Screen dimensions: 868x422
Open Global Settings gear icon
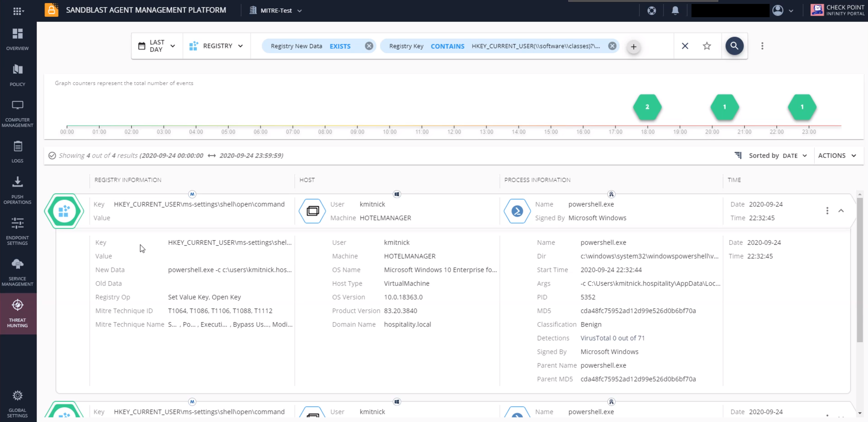tap(17, 395)
